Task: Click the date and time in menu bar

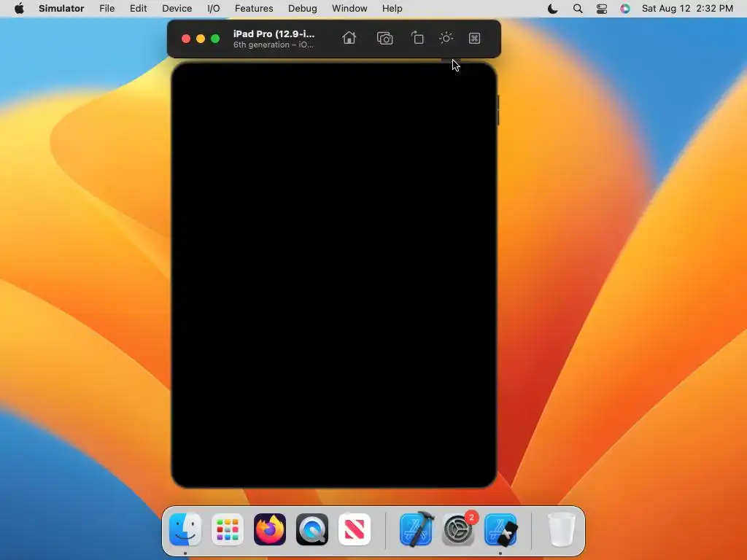Action: pos(687,9)
